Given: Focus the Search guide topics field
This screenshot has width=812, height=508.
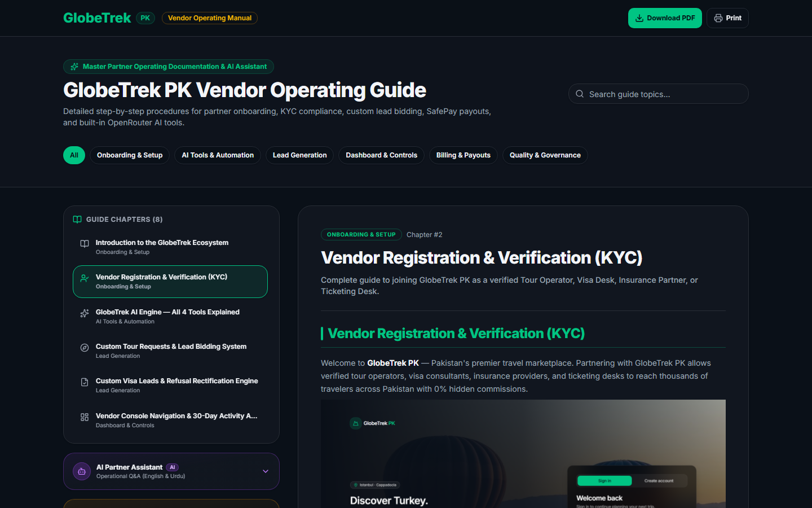Looking at the screenshot, I should 659,94.
